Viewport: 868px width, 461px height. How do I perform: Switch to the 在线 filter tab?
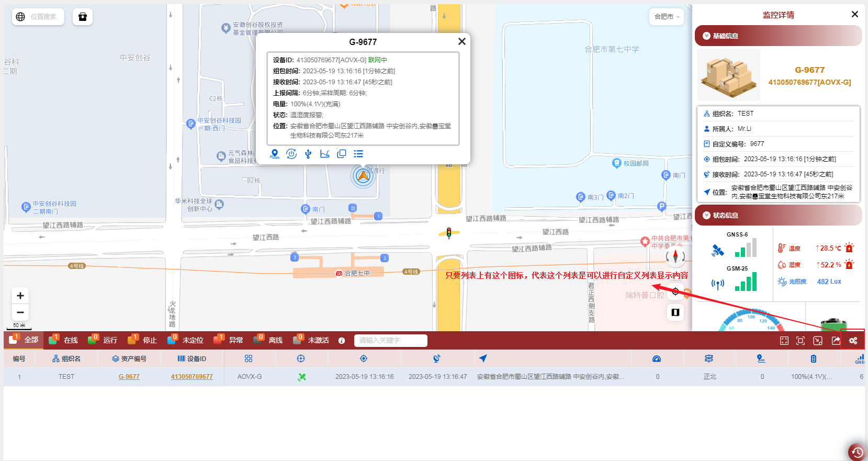[64, 340]
